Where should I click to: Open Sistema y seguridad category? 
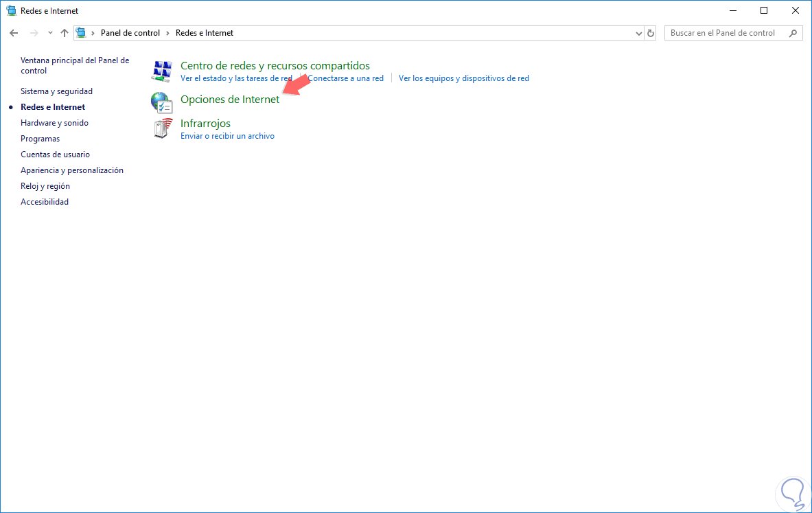[x=56, y=91]
